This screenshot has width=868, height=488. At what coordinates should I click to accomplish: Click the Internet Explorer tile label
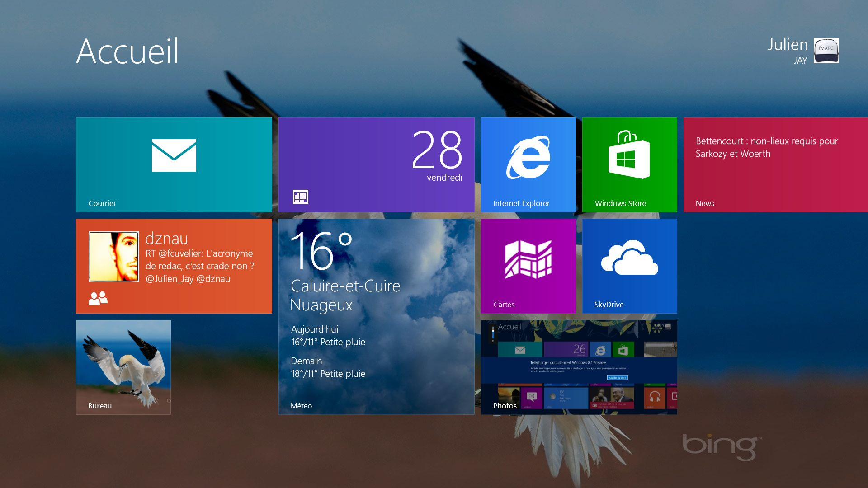coord(521,203)
